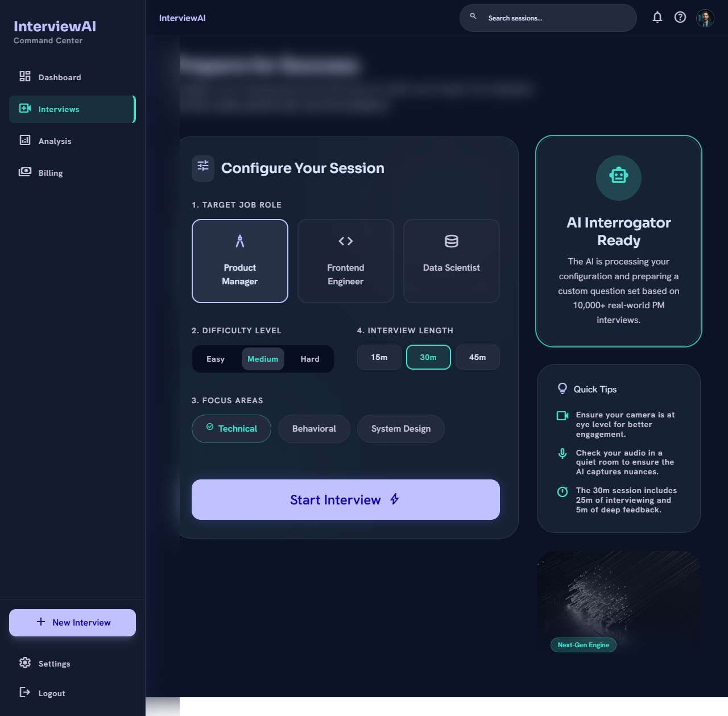Click the Next-Gen Engine badge

pos(584,645)
